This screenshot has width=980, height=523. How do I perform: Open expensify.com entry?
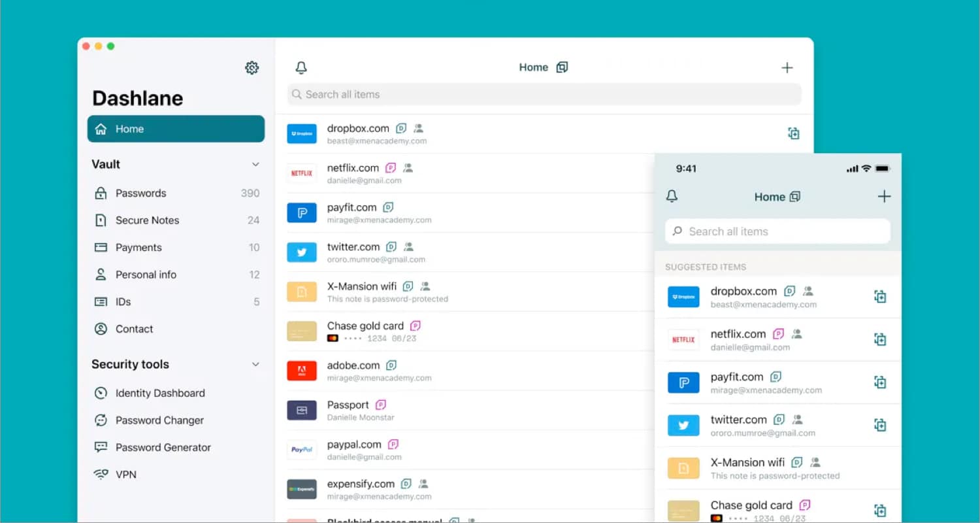[465, 489]
